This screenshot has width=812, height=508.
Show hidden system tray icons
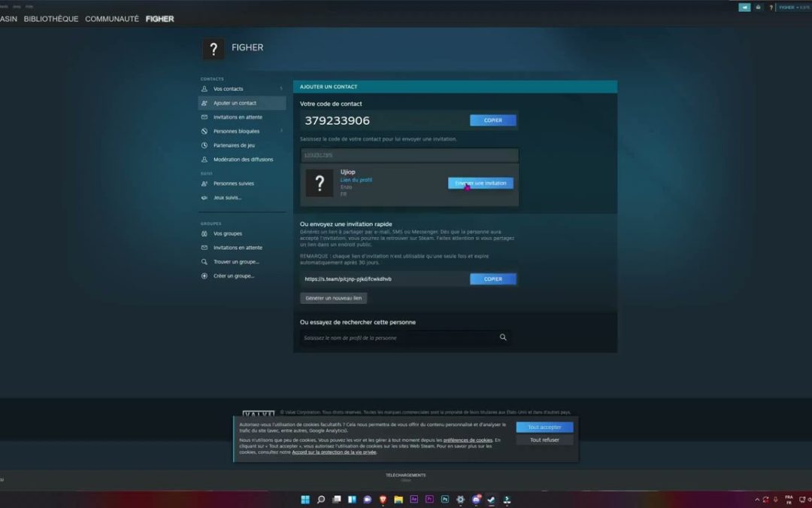756,500
